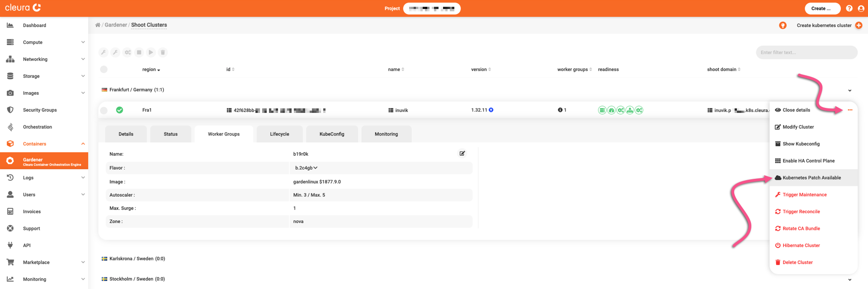Click the trash toolbar icon
This screenshot has height=289, width=868.
point(163,52)
